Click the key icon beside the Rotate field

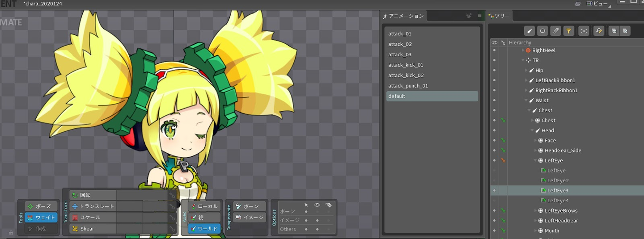click(x=172, y=195)
